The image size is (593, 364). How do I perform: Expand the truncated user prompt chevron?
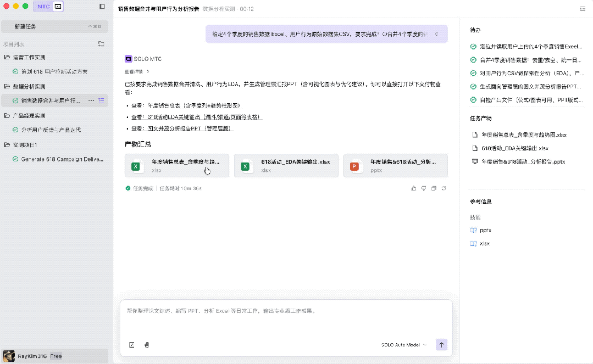click(436, 34)
